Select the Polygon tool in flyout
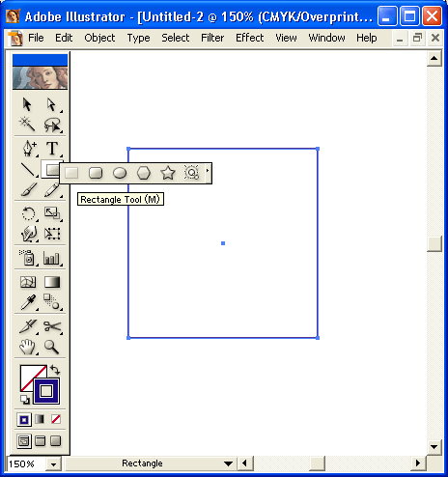Image resolution: width=448 pixels, height=477 pixels. point(144,173)
